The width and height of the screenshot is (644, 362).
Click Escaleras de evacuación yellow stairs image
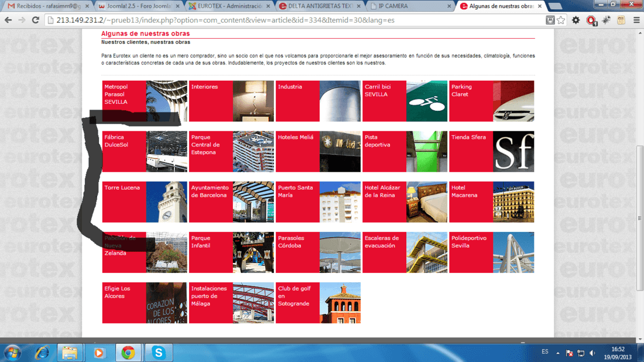427,252
